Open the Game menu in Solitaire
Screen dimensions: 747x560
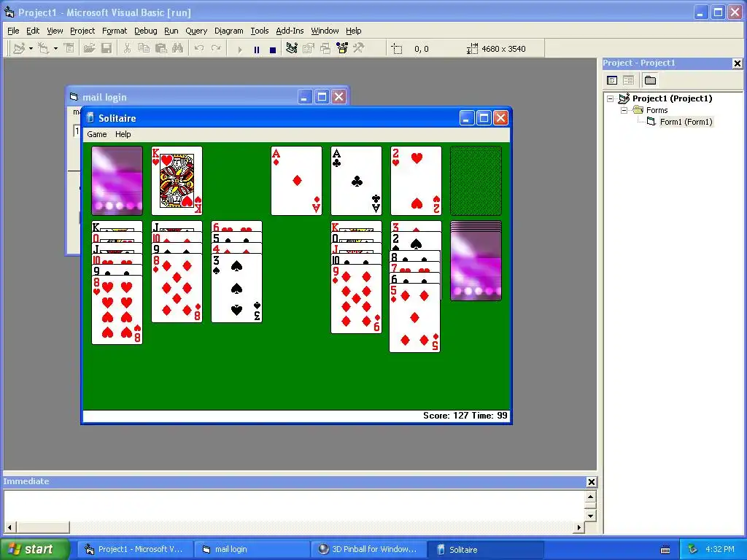tap(97, 134)
